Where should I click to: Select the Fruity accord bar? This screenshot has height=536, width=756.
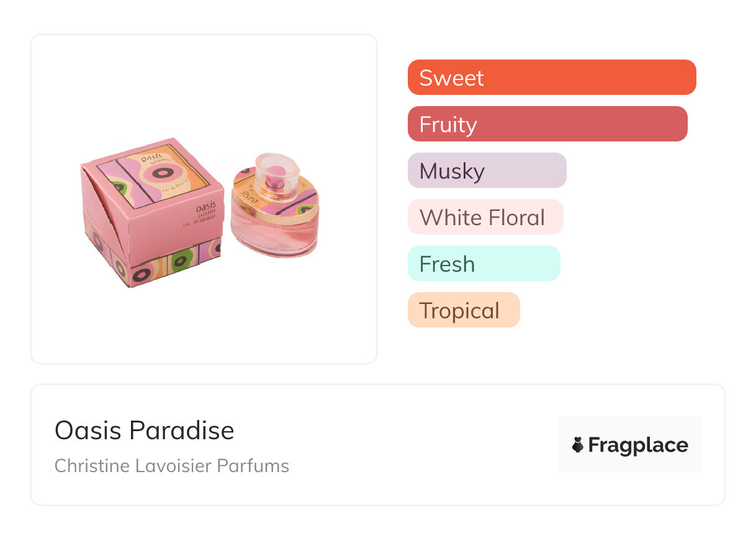point(547,124)
